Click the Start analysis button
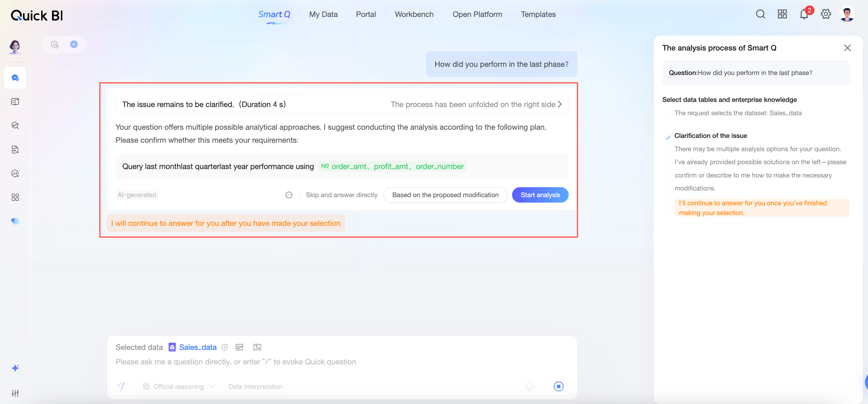868x404 pixels. click(540, 195)
